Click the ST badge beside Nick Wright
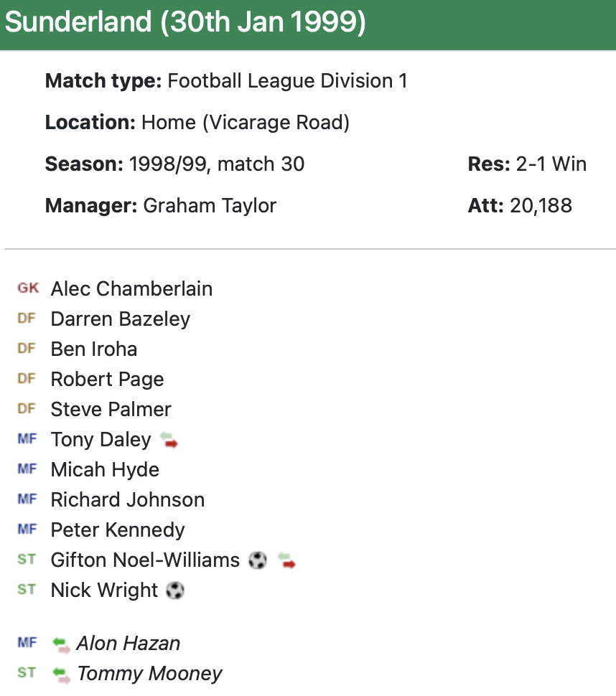 (x=27, y=590)
